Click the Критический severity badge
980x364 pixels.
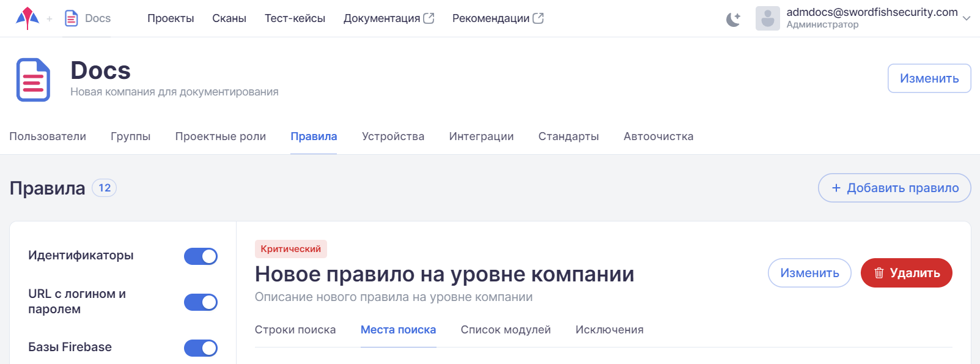click(291, 249)
